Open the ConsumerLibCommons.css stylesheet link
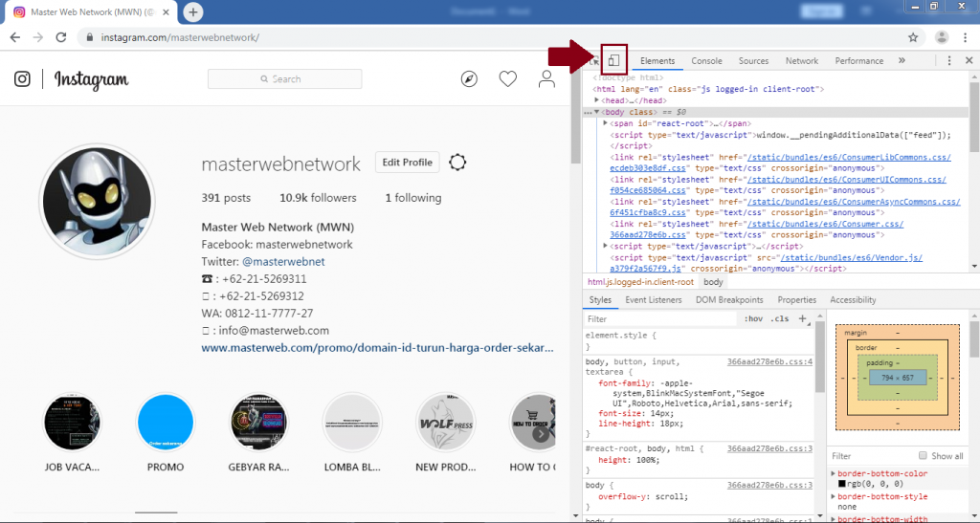This screenshot has height=523, width=980. pyautogui.click(x=849, y=157)
